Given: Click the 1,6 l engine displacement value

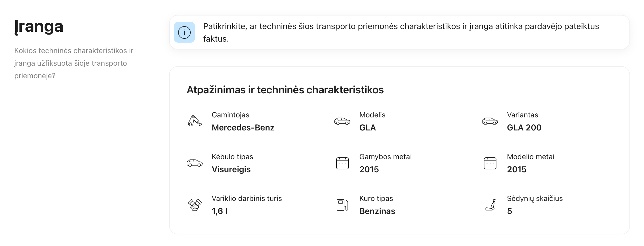Looking at the screenshot, I should tap(220, 211).
